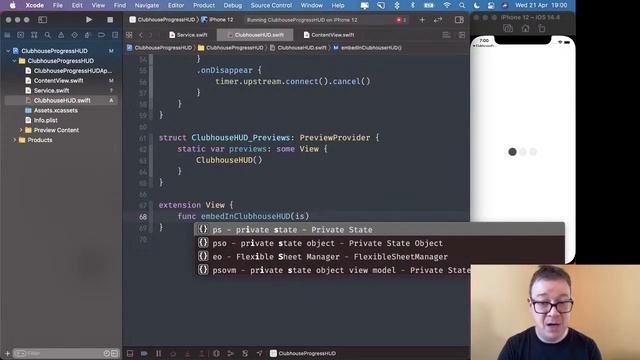Image resolution: width=640 pixels, height=360 pixels.
Task: Choose the 'eo - Flexible Sheet Manager' completion
Action: 379,257
